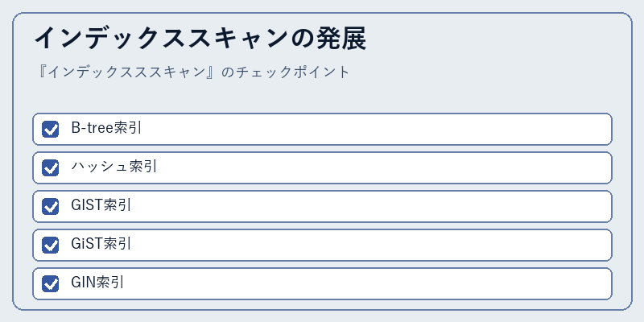Click empty space in the ハッシュ索引 row
Viewport: 644px width, 322px height.
tap(369, 167)
